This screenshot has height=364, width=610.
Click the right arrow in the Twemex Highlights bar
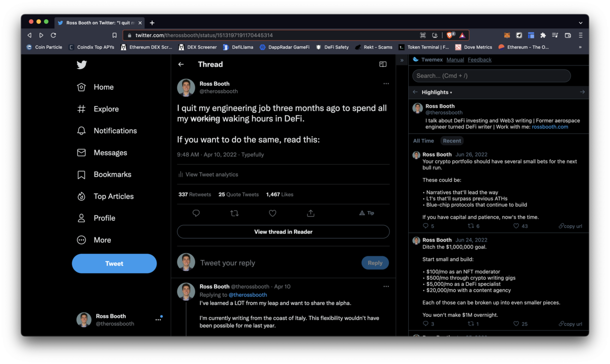582,92
